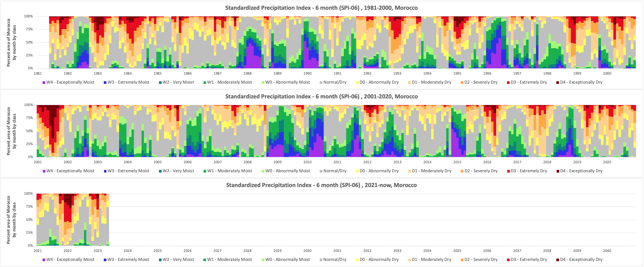
Task: Click the 2000 x-axis year label
Action: (x=607, y=74)
